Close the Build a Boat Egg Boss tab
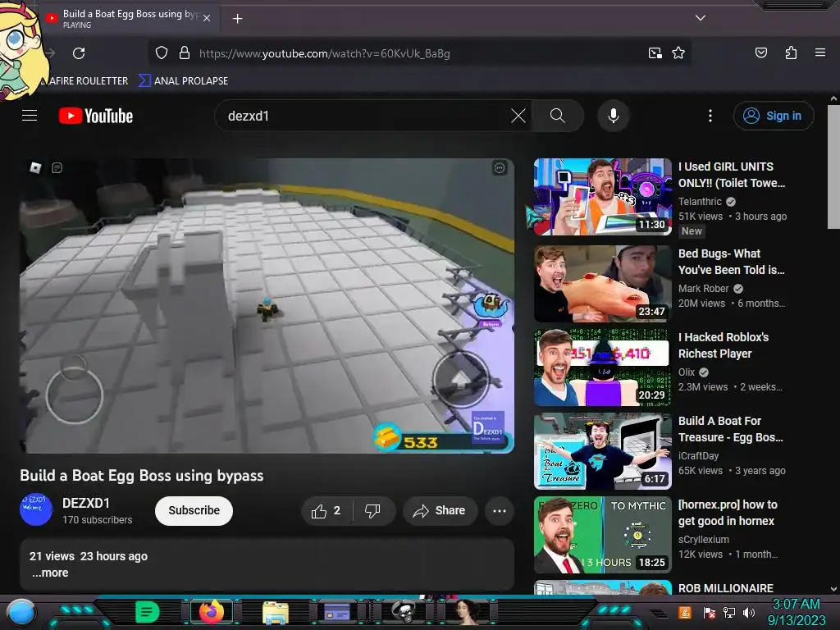 point(207,18)
